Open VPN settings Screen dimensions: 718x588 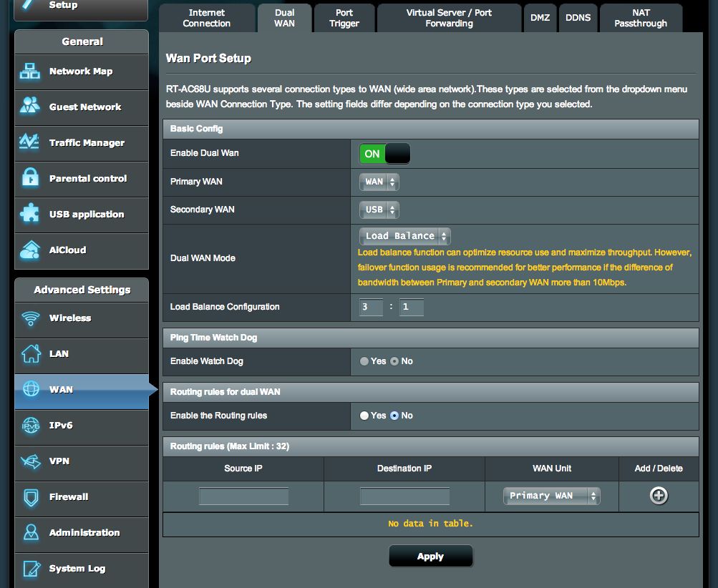82,463
